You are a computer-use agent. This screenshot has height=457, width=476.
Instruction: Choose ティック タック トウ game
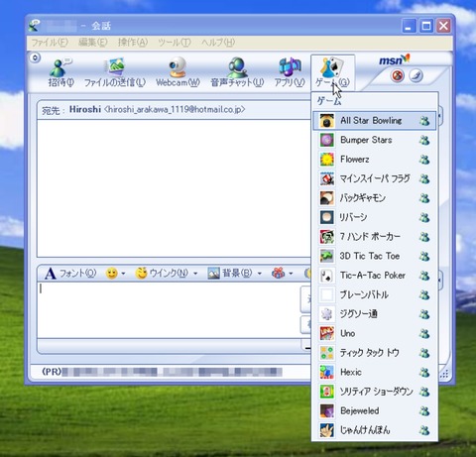point(374,353)
